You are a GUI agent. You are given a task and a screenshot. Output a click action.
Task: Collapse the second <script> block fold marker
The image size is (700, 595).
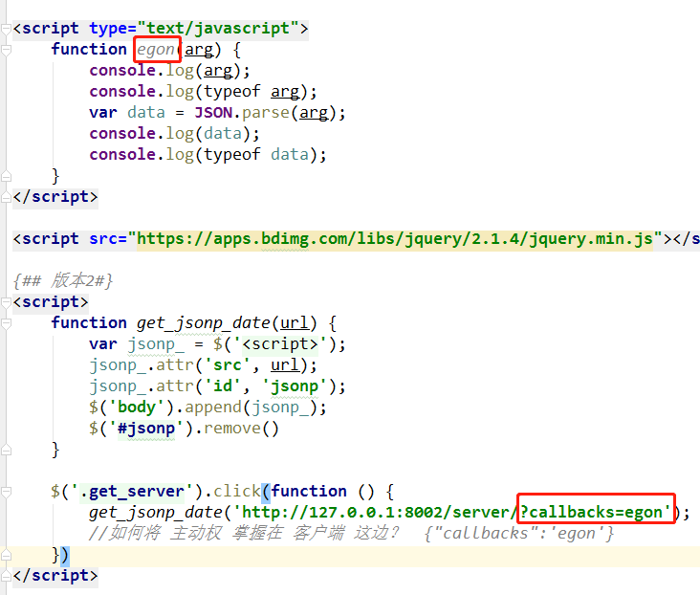click(6, 302)
